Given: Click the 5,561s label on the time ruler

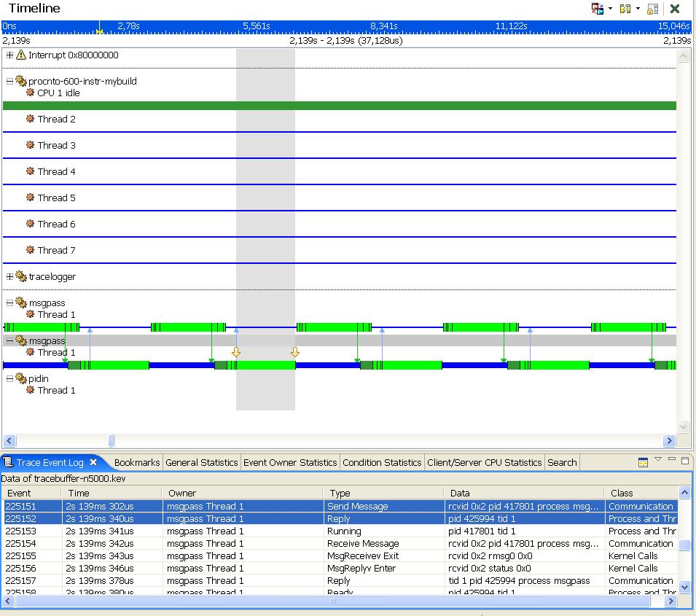Looking at the screenshot, I should click(x=256, y=26).
